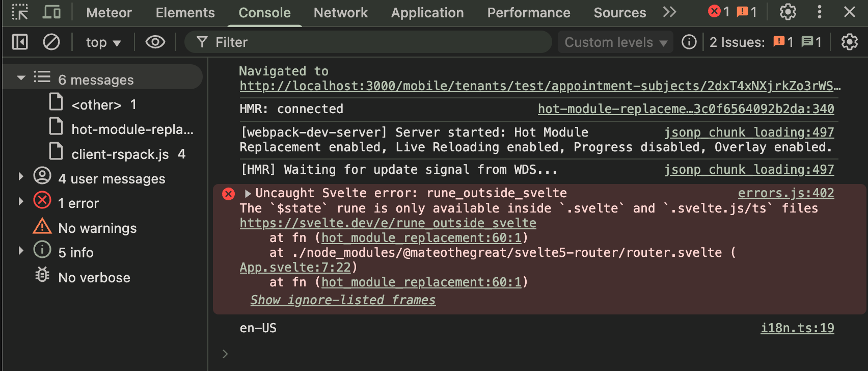Click the red error count badge
Viewport: 868px width, 371px height.
719,12
